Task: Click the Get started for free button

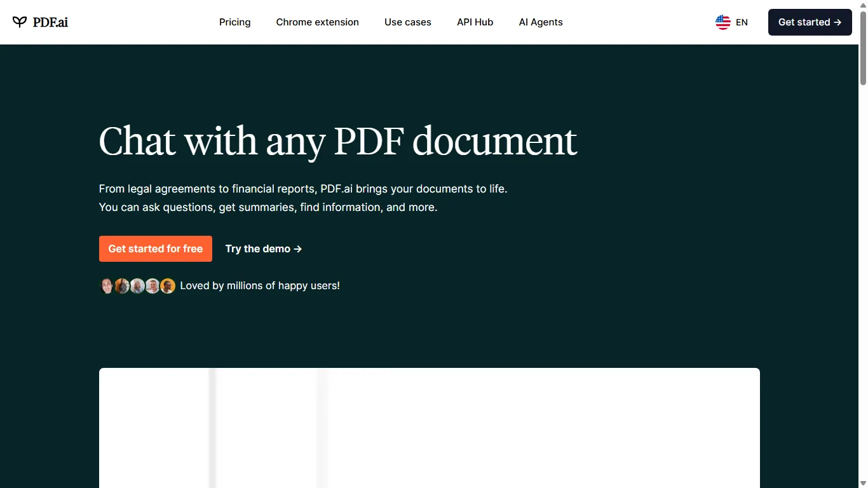Action: [x=155, y=248]
